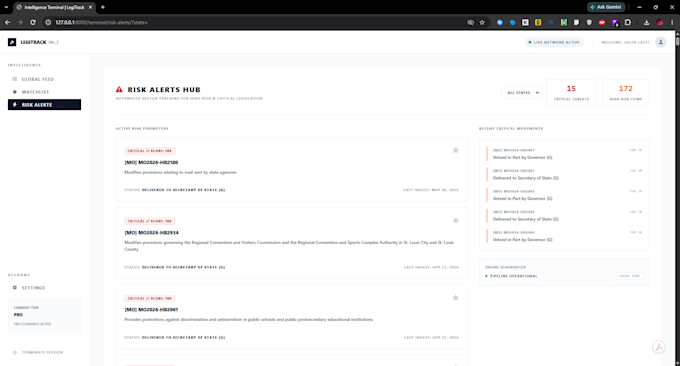Open bill title [MO] MO2026-HB2061
The width and height of the screenshot is (680, 366).
(x=151, y=310)
